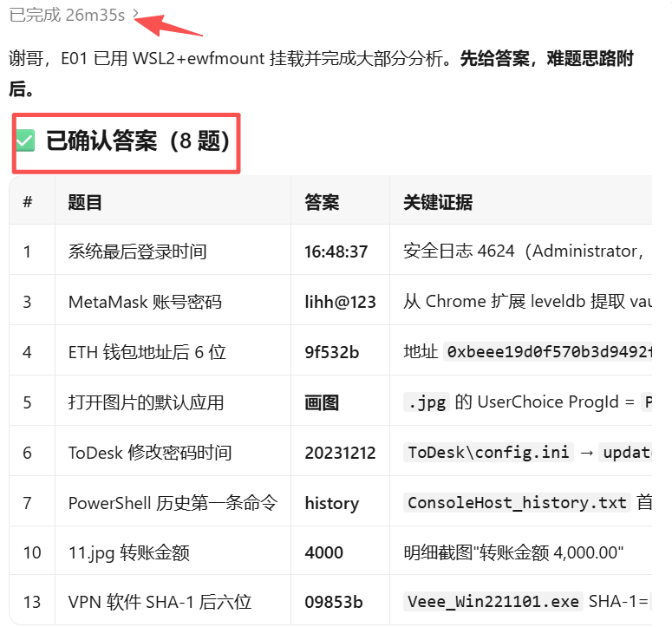Screen dimensions: 672x627
Task: Click the 09853b SHA-1 answer
Action: click(334, 602)
